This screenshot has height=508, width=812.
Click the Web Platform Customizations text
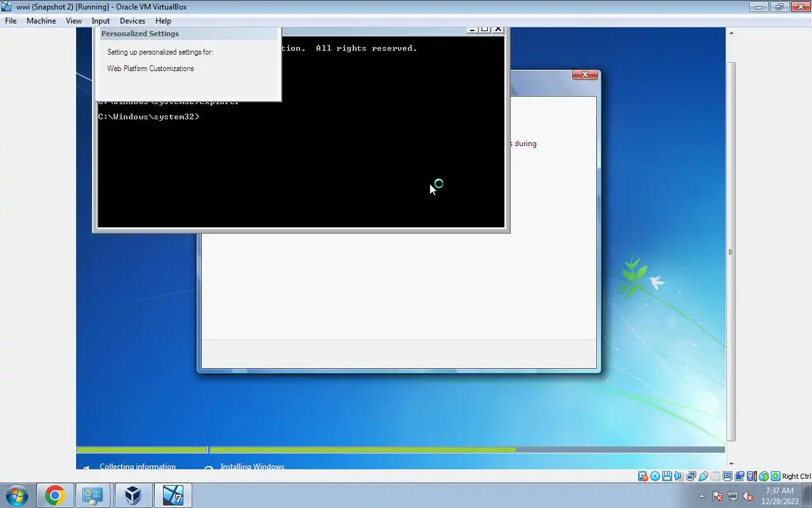point(150,69)
